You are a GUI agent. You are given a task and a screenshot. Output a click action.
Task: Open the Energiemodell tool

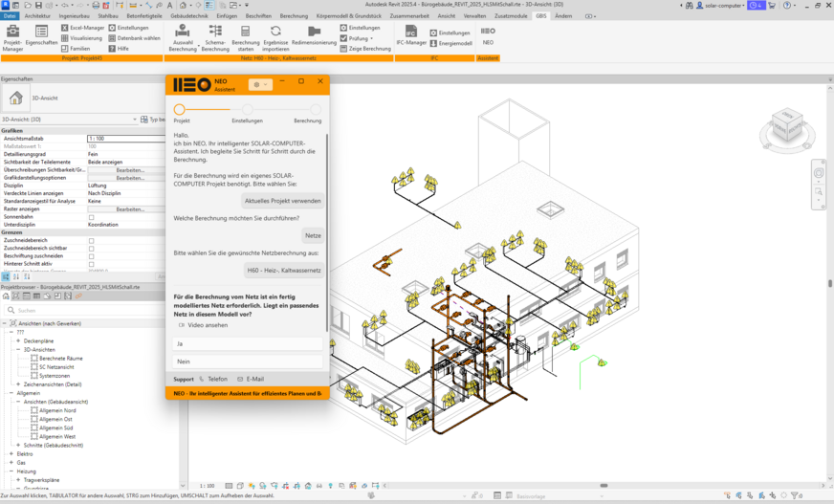451,44
